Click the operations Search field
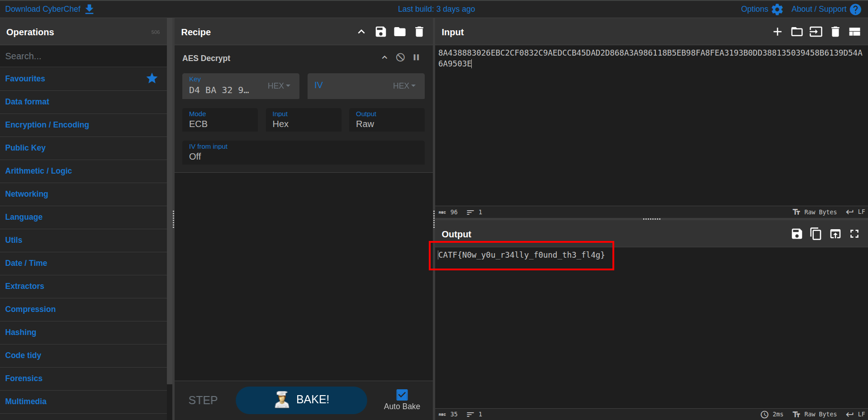The height and width of the screenshot is (420, 868). tap(84, 56)
